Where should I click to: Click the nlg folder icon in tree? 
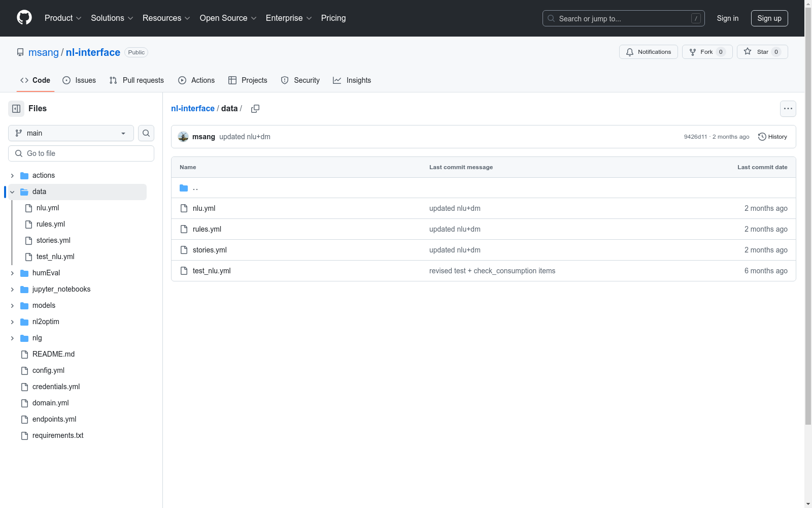point(24,338)
